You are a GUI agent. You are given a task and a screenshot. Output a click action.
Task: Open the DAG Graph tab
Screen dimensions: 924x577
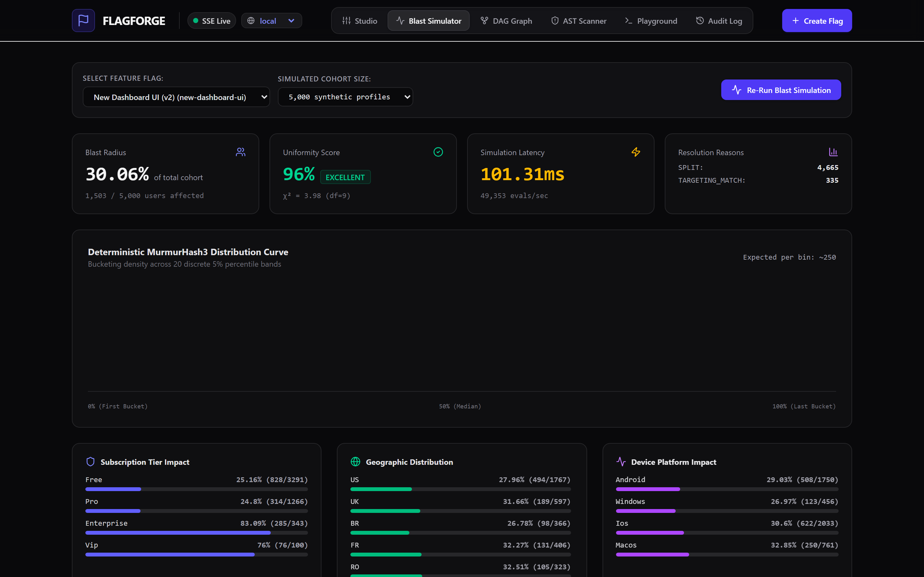pos(506,21)
